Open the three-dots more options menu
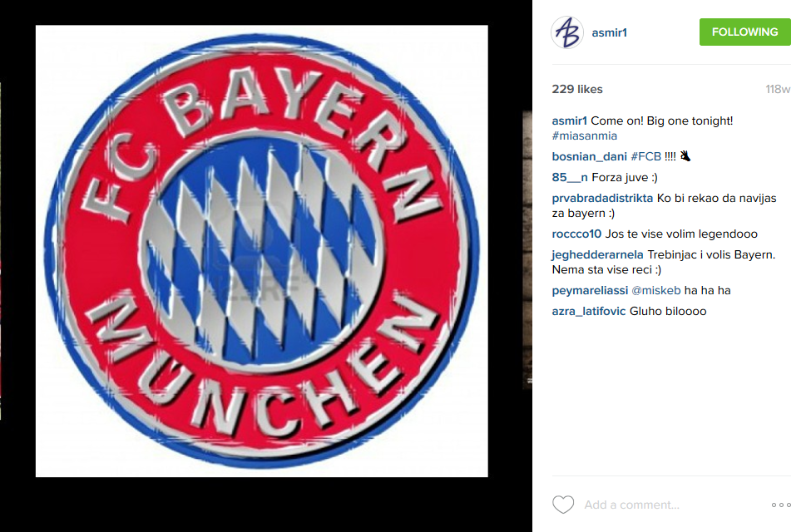 [781, 505]
